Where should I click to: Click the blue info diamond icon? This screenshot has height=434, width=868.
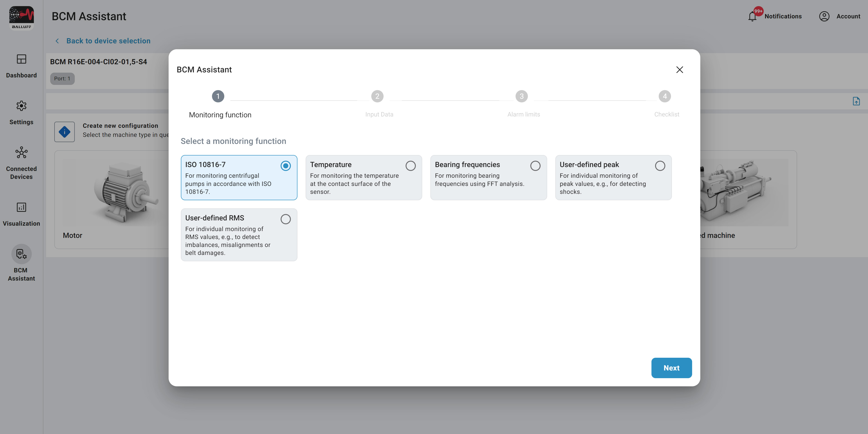64,132
